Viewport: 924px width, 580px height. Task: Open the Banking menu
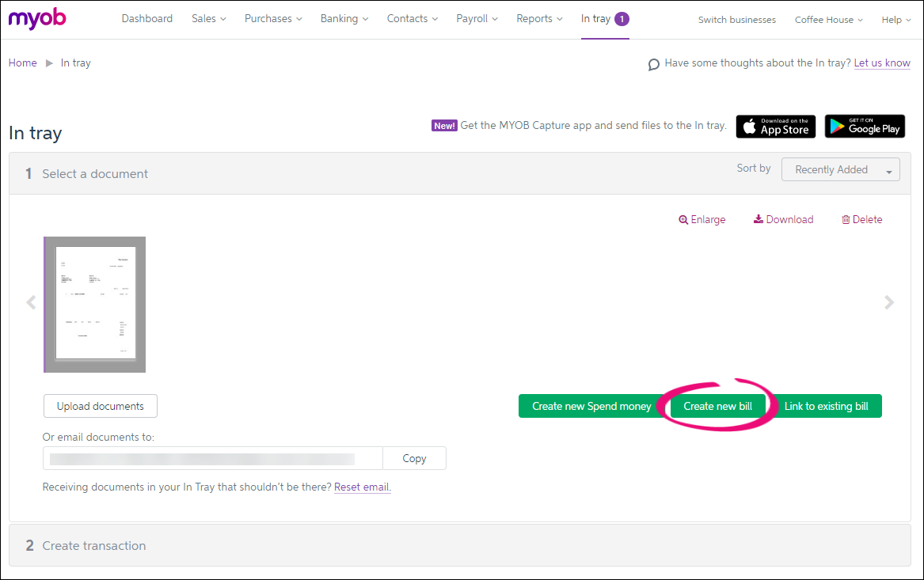pos(344,19)
